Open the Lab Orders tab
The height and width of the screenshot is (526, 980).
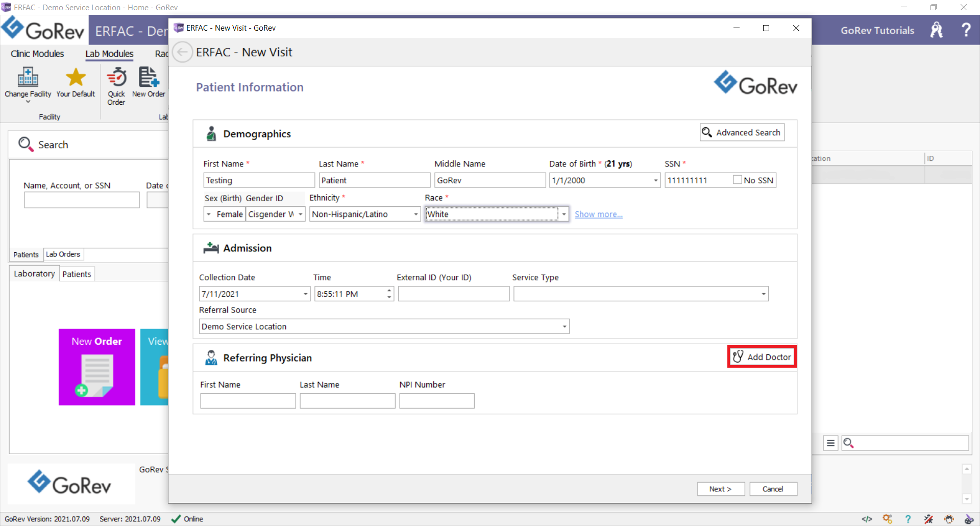point(63,254)
